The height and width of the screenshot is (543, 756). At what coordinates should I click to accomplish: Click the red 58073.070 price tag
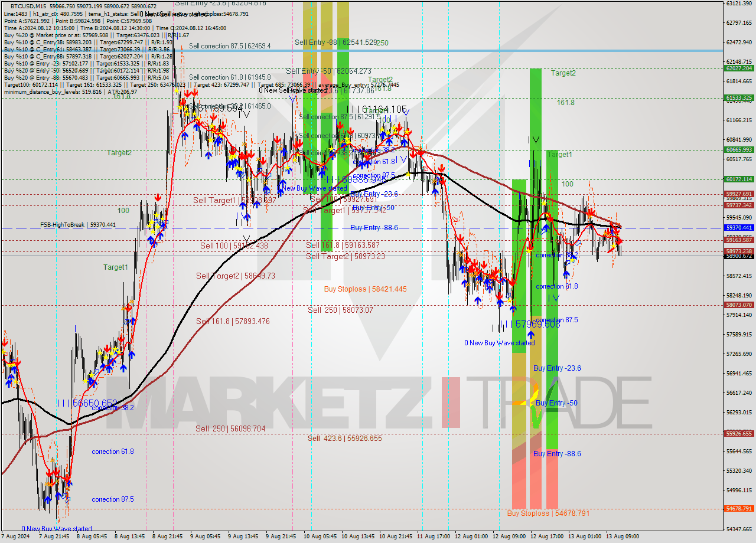coord(739,305)
